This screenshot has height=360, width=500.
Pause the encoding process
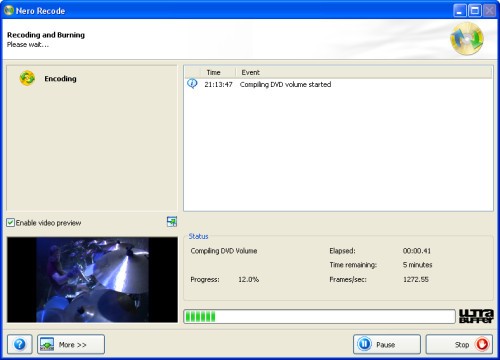point(387,344)
